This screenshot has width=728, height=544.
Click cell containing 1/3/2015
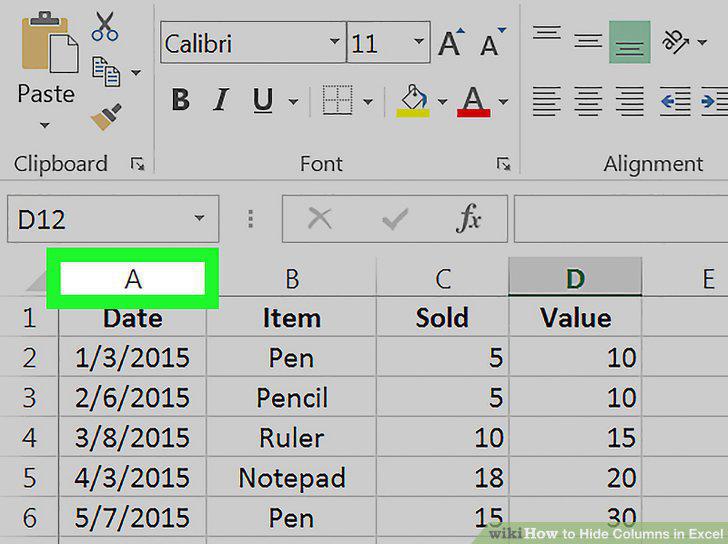coord(133,357)
